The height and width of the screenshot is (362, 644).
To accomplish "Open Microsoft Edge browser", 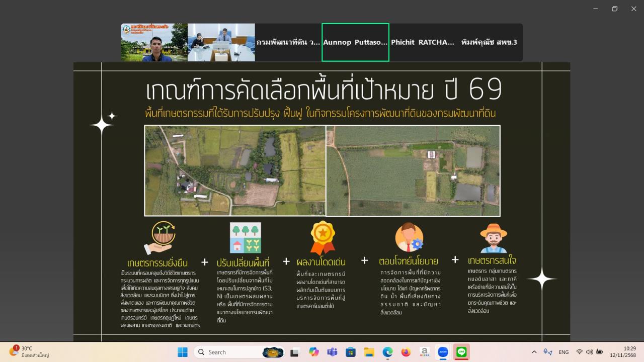I will [x=388, y=352].
